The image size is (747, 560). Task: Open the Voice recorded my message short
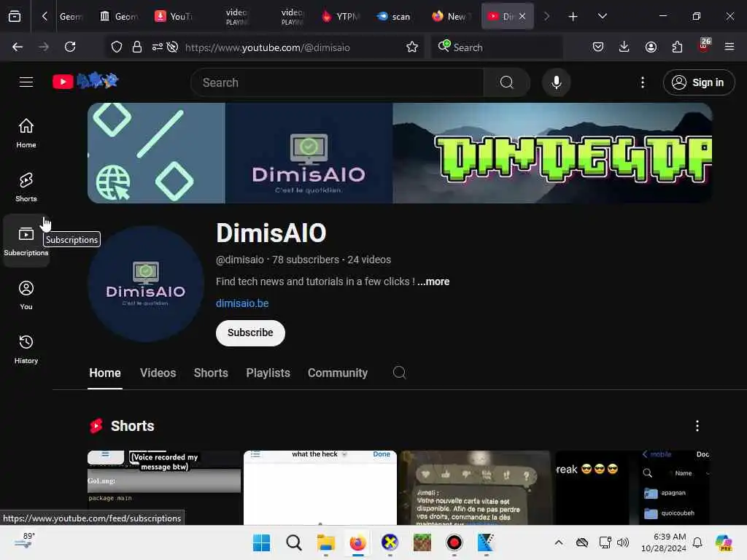coord(164,488)
